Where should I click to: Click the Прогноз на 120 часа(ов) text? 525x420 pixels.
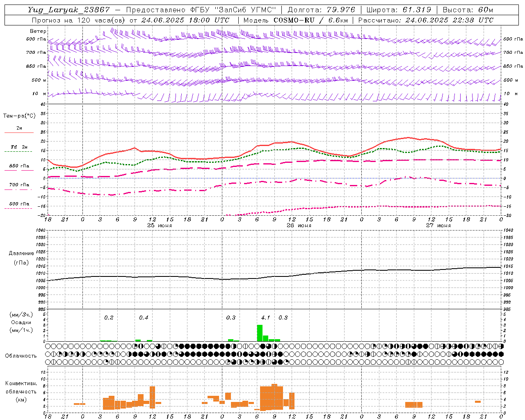point(79,20)
